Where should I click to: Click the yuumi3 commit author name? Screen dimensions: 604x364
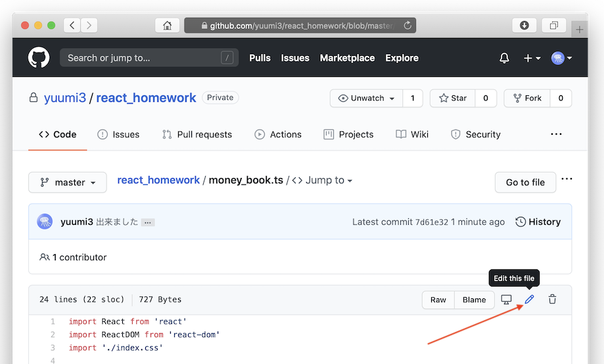click(77, 222)
